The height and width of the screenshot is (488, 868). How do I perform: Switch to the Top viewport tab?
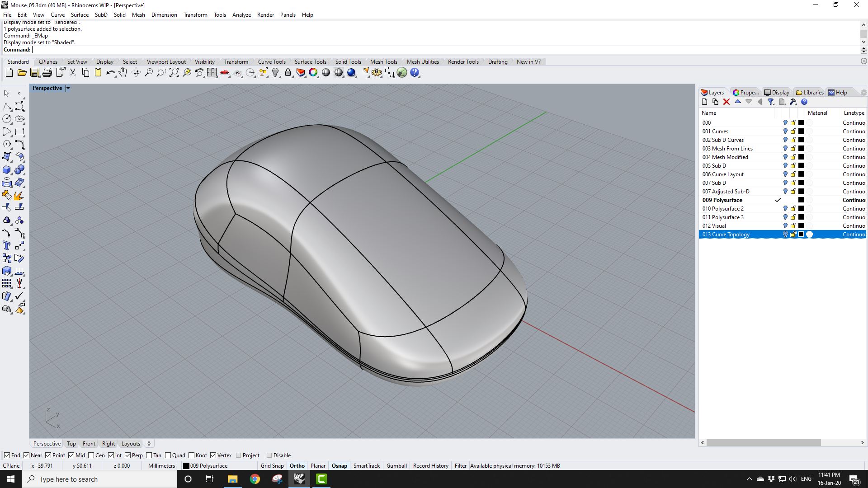coord(71,444)
